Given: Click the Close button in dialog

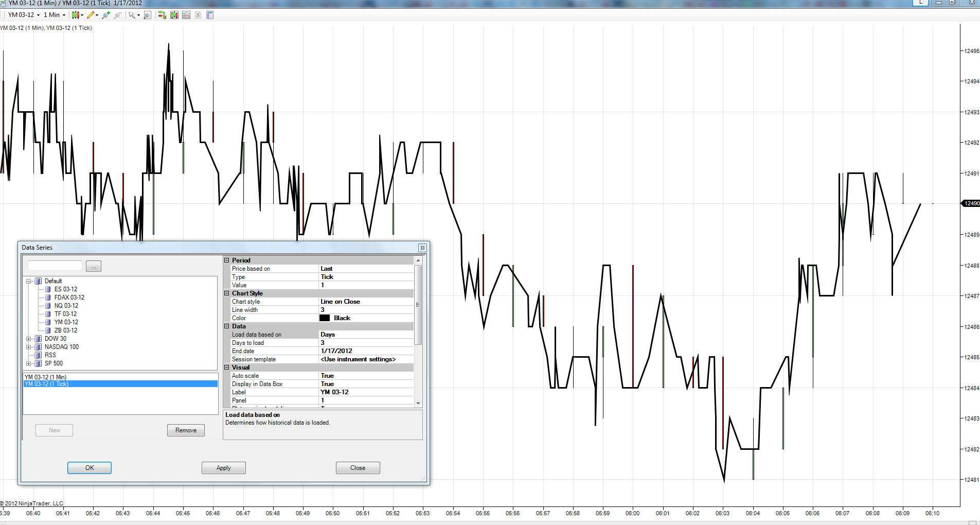Looking at the screenshot, I should [x=358, y=468].
